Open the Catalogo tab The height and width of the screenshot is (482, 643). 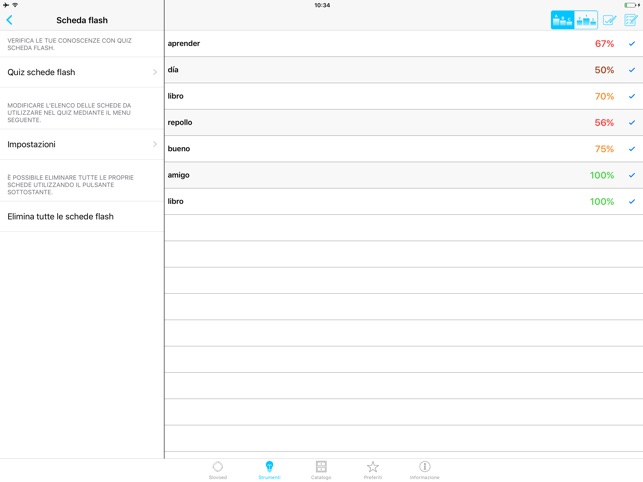[x=321, y=470]
